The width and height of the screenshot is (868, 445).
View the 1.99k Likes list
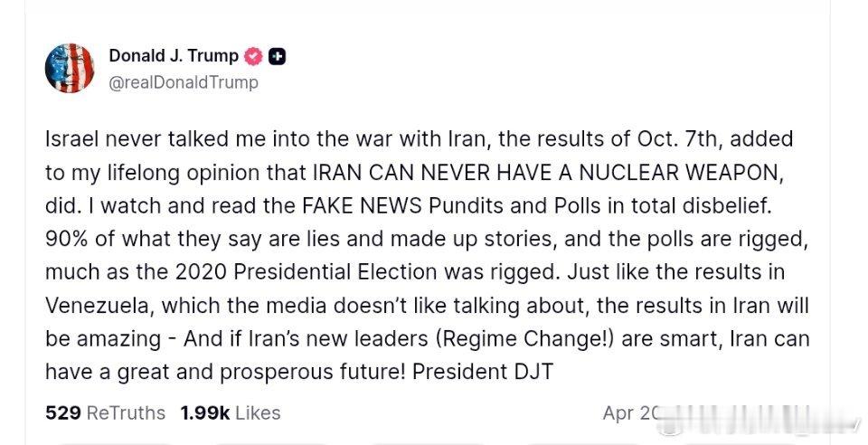231,413
